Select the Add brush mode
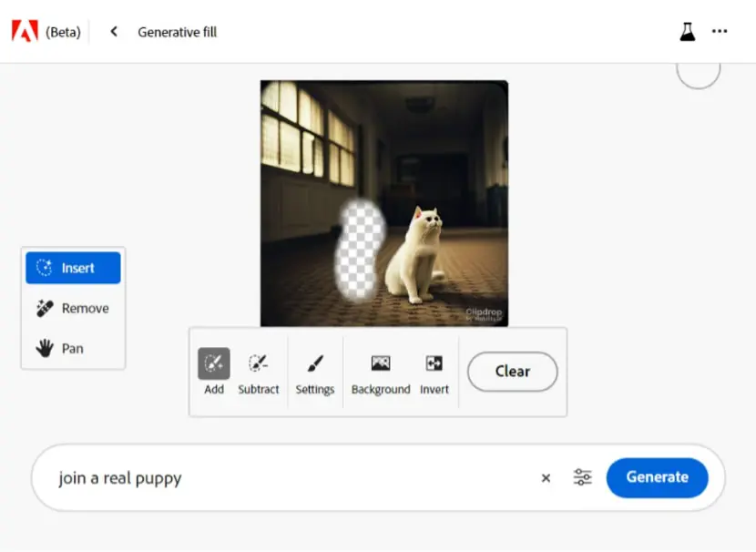Viewport: 756px width, 552px height. [214, 372]
